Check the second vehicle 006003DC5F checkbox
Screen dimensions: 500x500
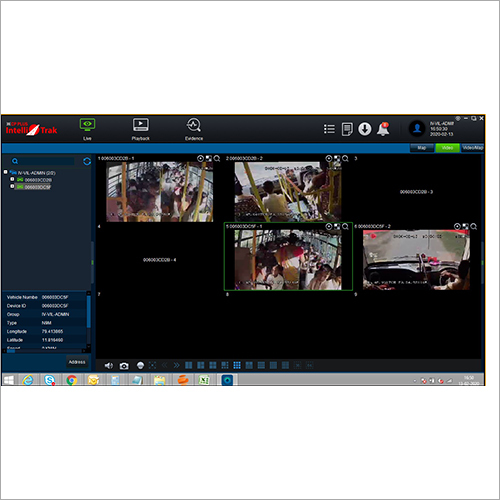click(x=12, y=186)
